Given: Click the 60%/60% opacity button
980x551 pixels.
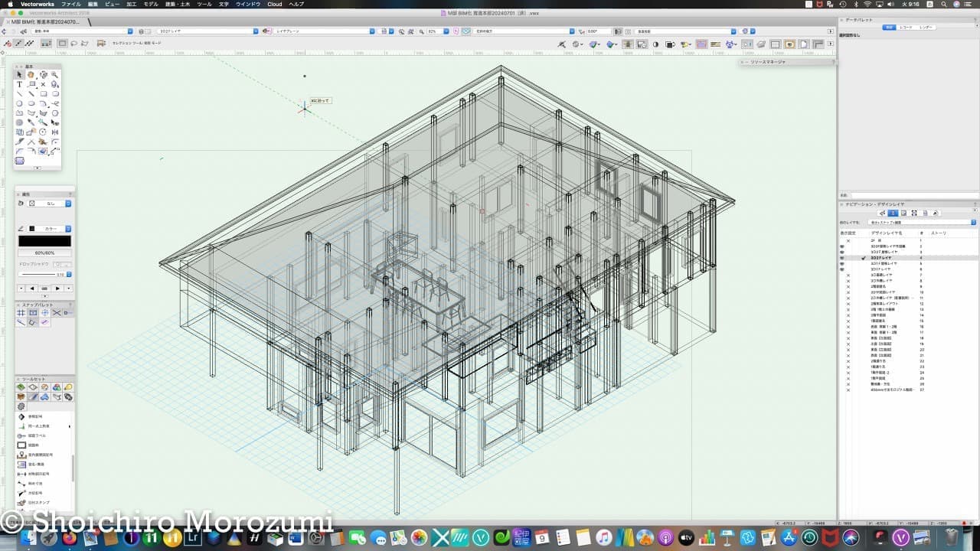Looking at the screenshot, I should pyautogui.click(x=44, y=253).
